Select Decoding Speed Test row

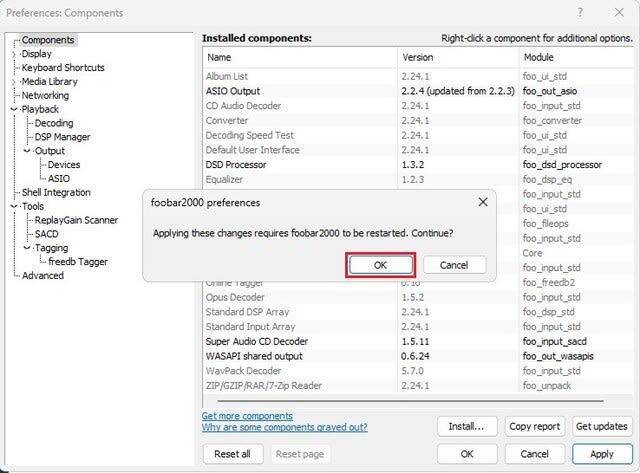pyautogui.click(x=418, y=135)
